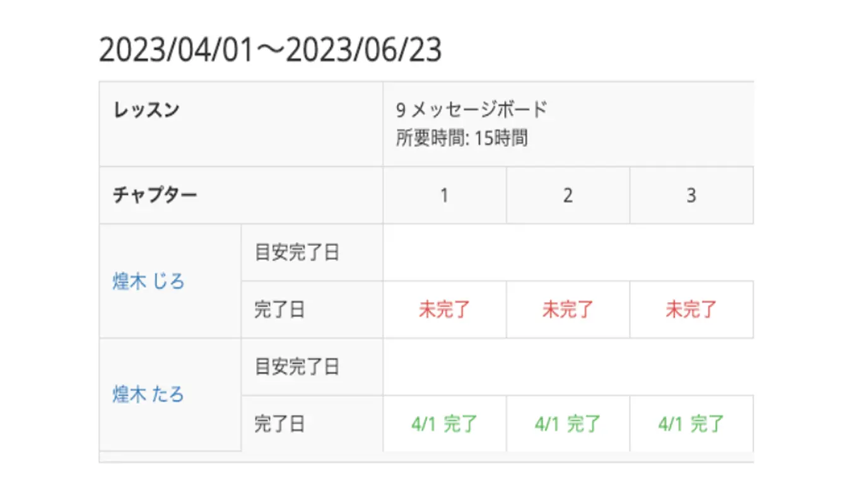Click the レッスン header cell
The image size is (868, 488).
coord(241,124)
